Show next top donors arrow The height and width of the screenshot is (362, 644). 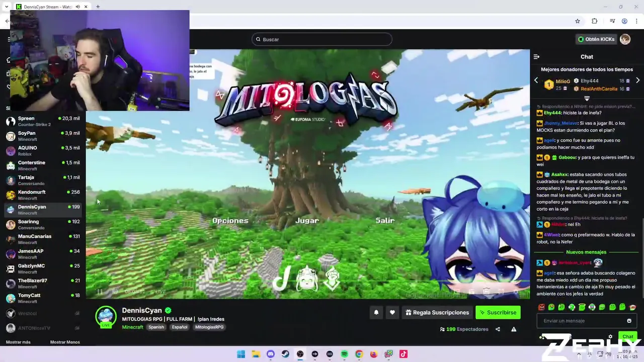coord(637,80)
